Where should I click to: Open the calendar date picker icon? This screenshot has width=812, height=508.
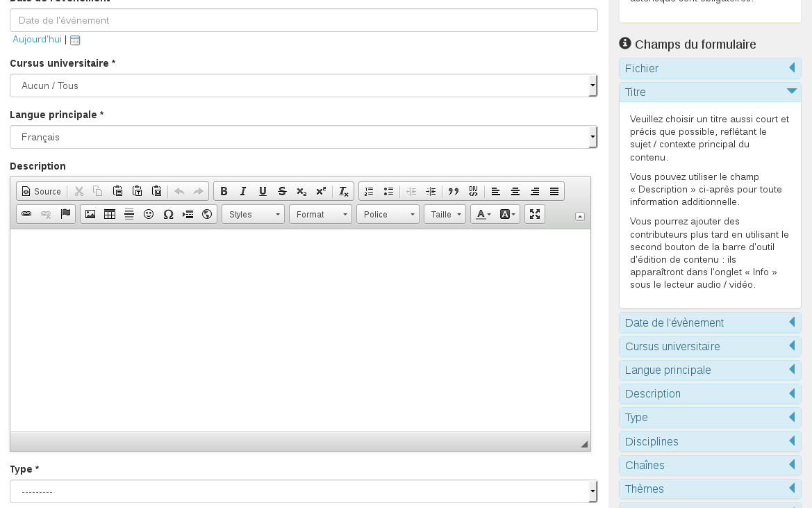pyautogui.click(x=75, y=40)
